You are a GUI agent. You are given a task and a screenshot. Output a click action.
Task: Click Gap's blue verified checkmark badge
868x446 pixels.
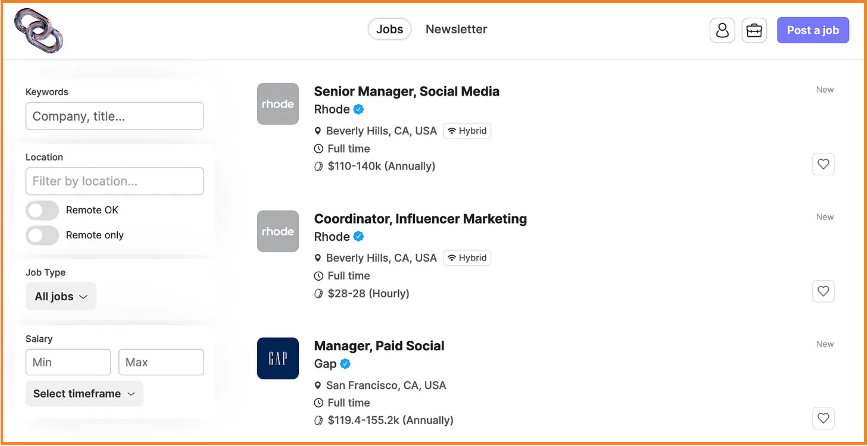(x=345, y=364)
